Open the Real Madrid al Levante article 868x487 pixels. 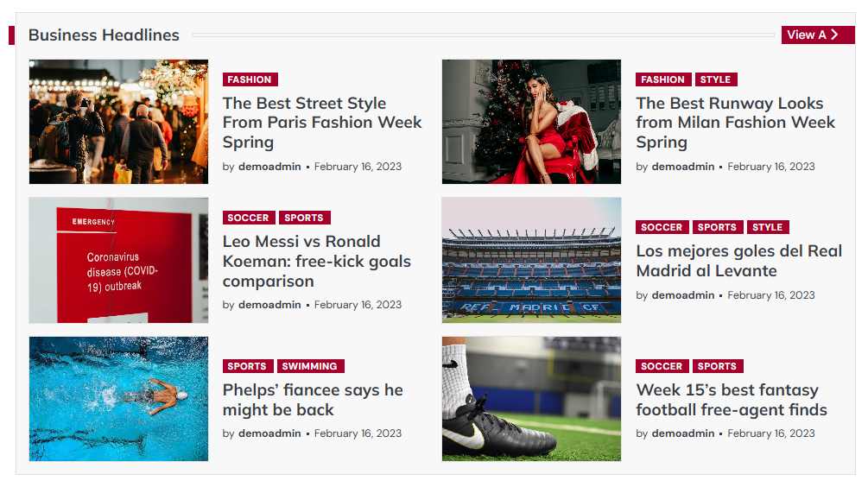tap(738, 261)
